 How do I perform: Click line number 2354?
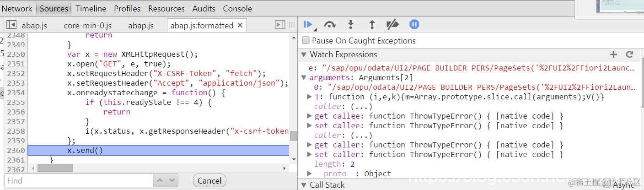(16, 92)
